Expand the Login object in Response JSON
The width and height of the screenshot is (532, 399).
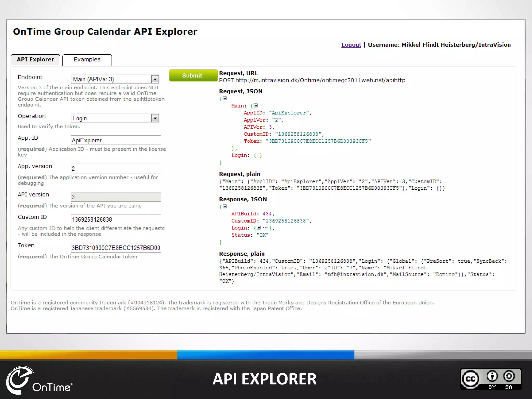coord(259,228)
